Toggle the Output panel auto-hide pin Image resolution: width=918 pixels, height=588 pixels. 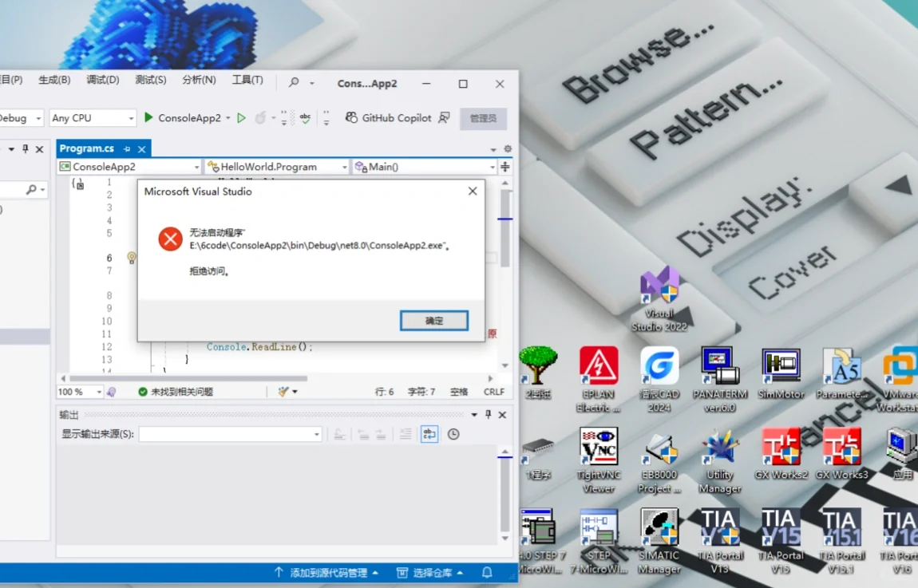tap(489, 414)
